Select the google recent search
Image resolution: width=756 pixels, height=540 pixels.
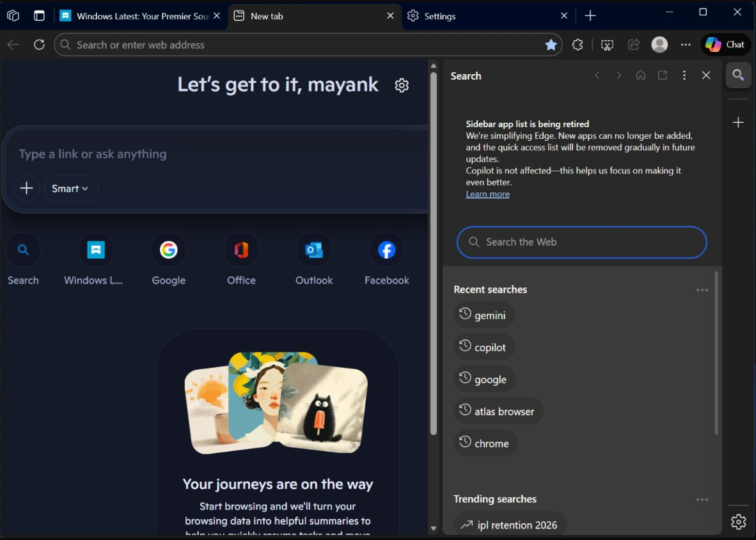pos(485,379)
